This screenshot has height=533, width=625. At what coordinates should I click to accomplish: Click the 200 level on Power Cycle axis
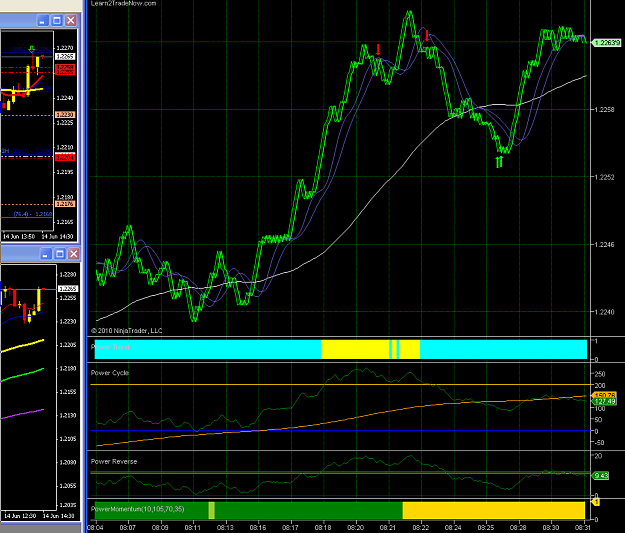coord(600,385)
